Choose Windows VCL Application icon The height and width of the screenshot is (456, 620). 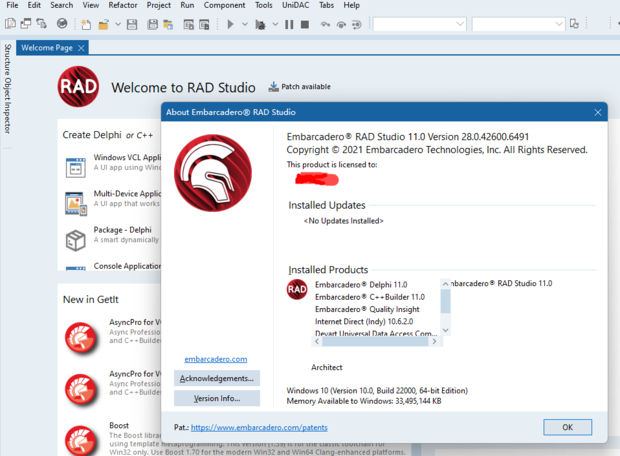(x=76, y=167)
